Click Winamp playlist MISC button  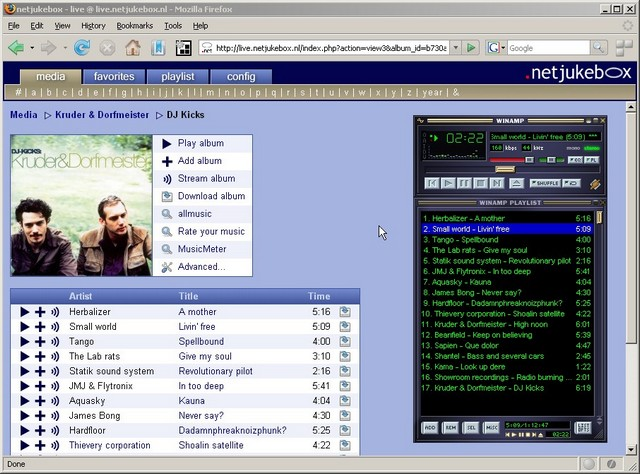point(491,427)
